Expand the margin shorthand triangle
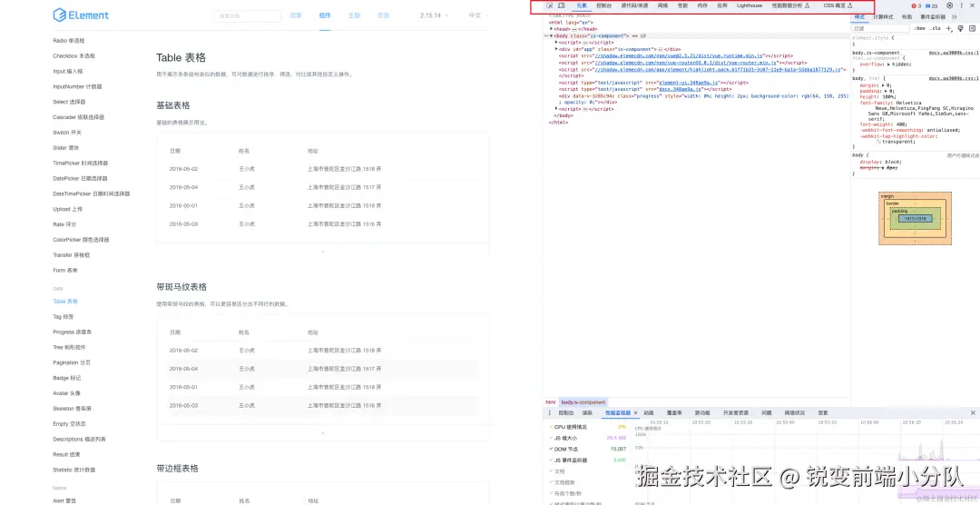980x505 pixels. 882,85
